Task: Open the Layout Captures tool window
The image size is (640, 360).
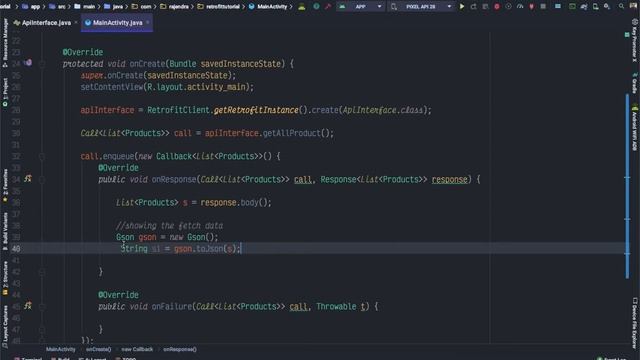Action: coord(5,327)
